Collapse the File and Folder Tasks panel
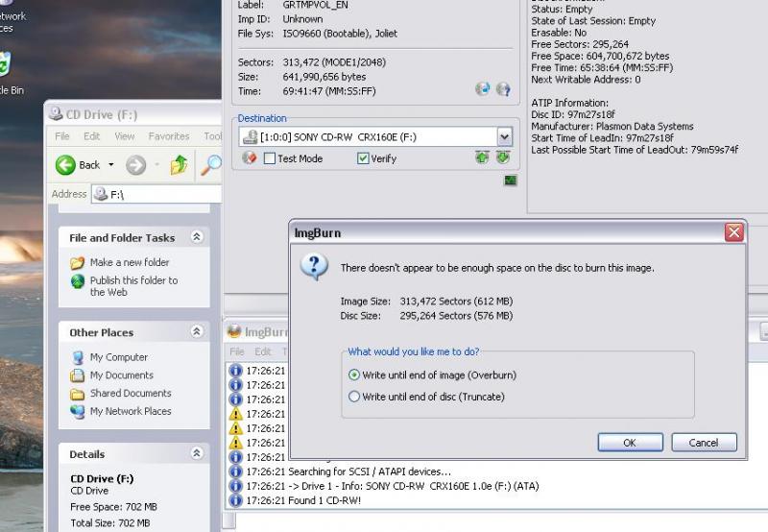The width and height of the screenshot is (768, 532). pos(197,237)
